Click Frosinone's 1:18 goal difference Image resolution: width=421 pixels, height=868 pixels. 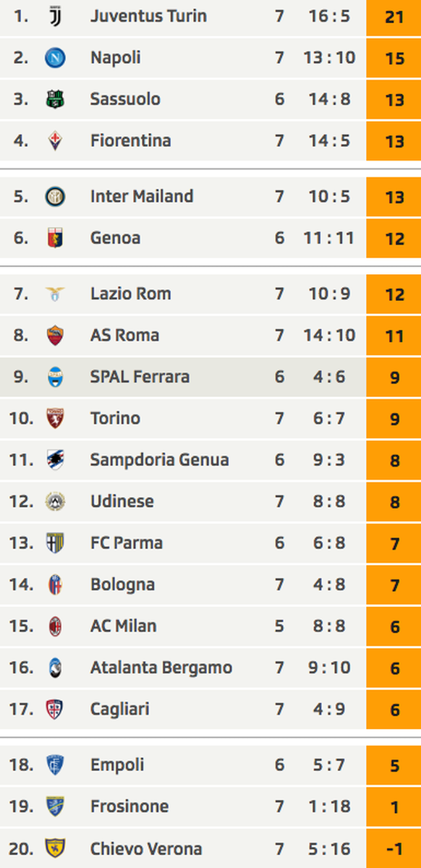click(x=330, y=807)
